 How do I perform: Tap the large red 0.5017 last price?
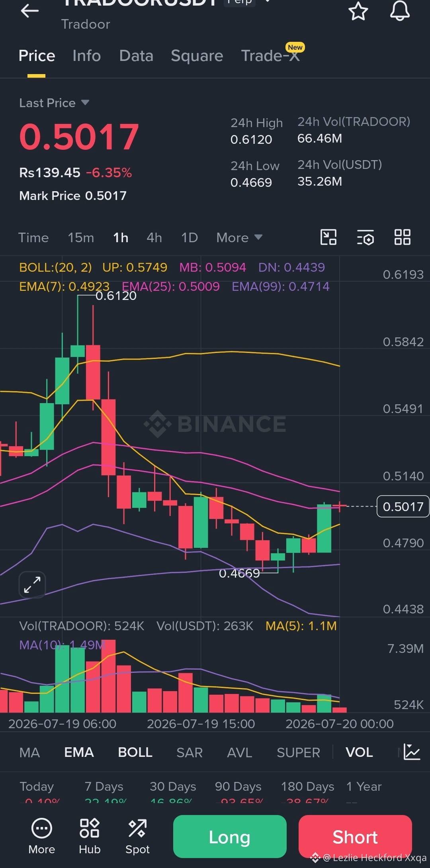point(79,137)
